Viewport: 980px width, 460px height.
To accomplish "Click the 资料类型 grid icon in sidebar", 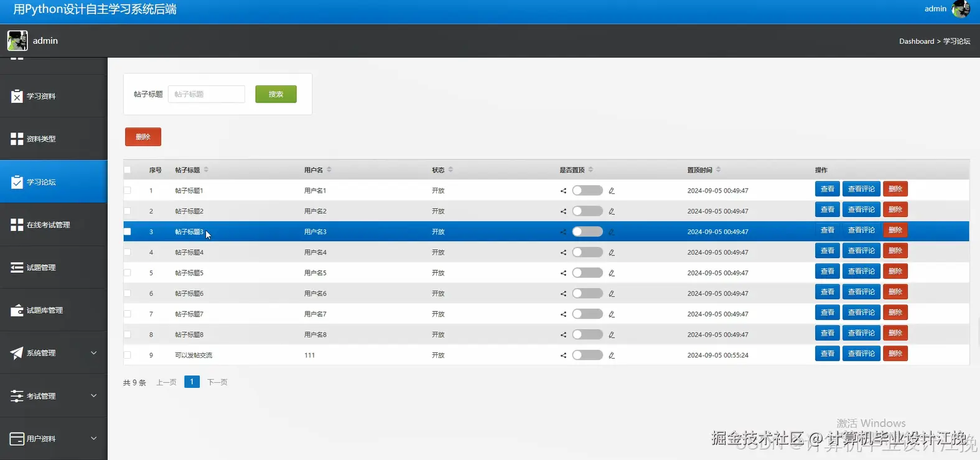I will pos(17,139).
